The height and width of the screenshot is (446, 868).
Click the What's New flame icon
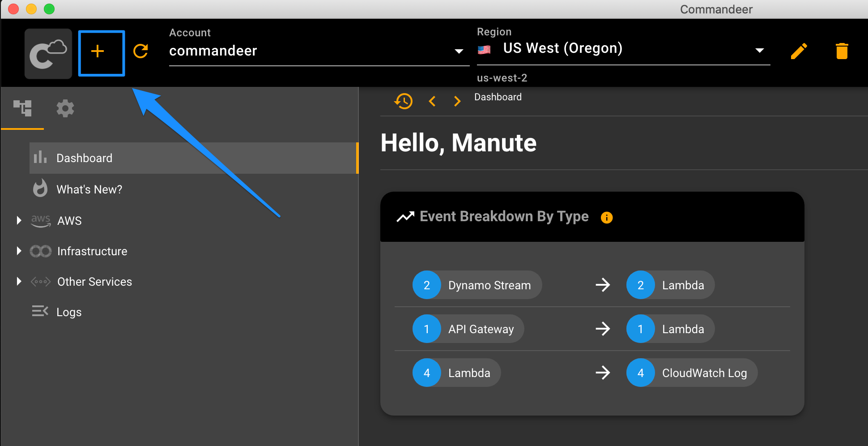(40, 188)
